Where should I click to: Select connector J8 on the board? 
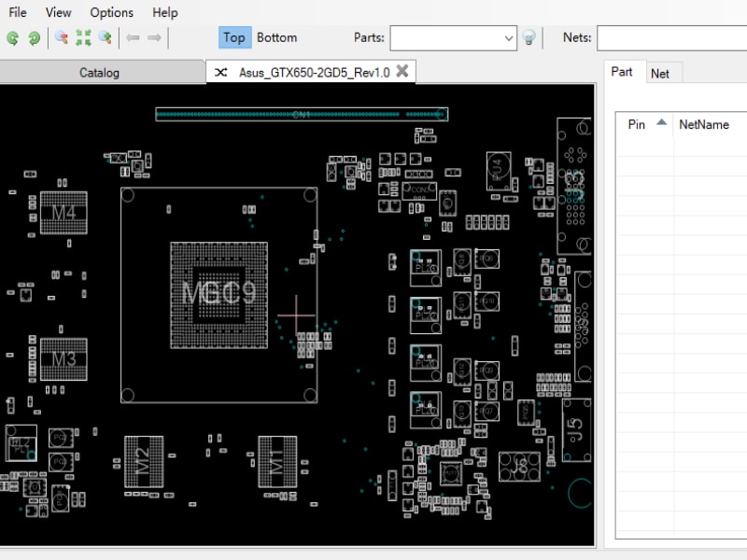(520, 467)
